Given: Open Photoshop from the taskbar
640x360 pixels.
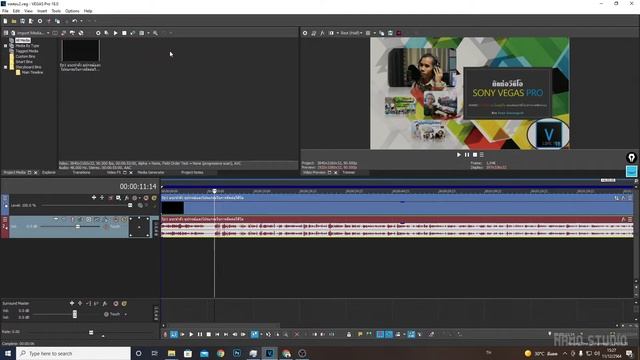Looking at the screenshot, I should (x=237, y=353).
